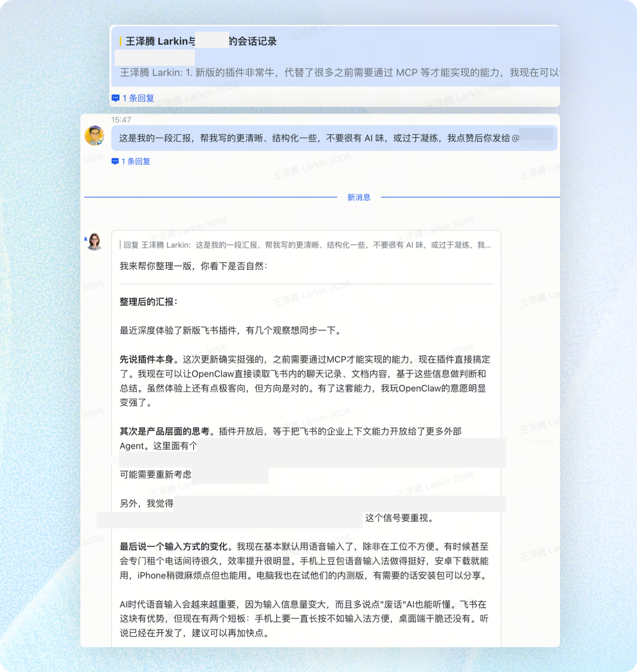
Task: Select the preview line '王泽腾 Larkin: 1. 新版的插件非常牛'
Action: (x=339, y=73)
